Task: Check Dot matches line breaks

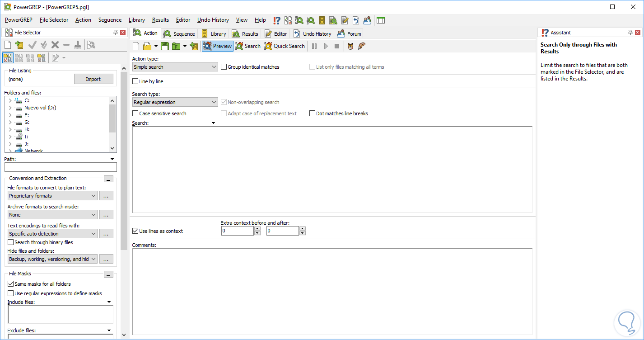Action: click(312, 113)
